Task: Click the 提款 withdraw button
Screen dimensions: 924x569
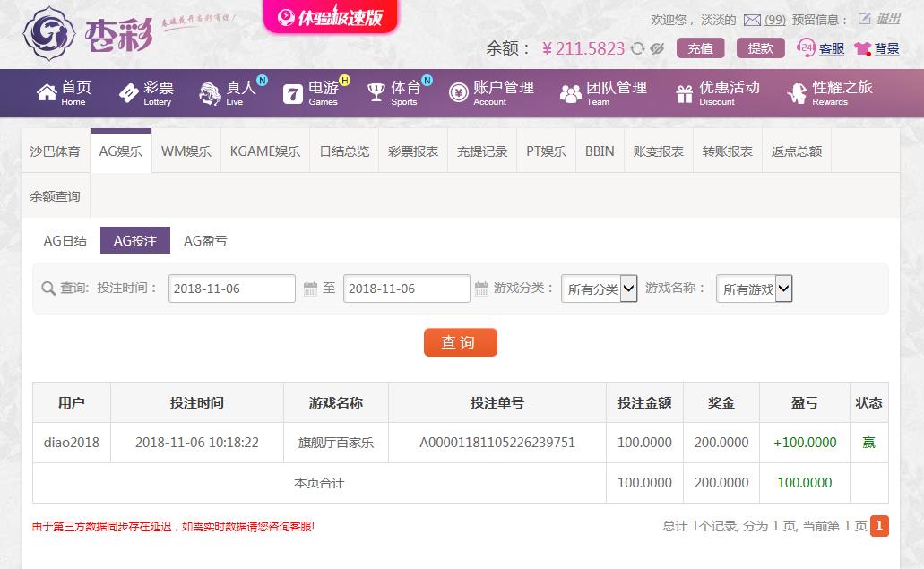Action: 761,48
